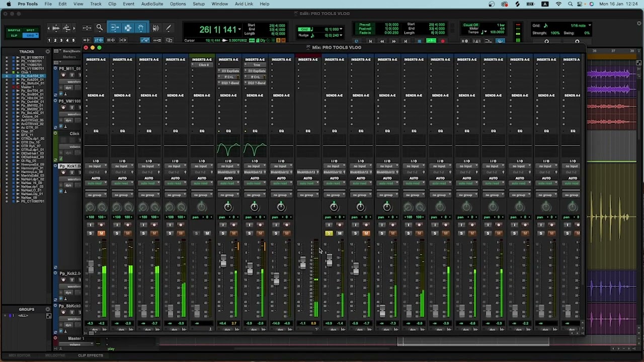
Task: Switch to the Clip Effects tab
Action: click(91, 355)
